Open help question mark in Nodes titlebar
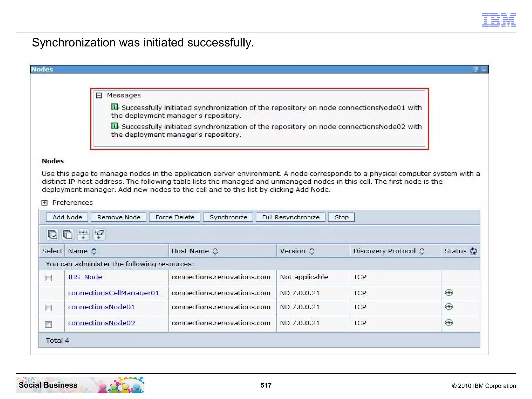 pos(476,69)
